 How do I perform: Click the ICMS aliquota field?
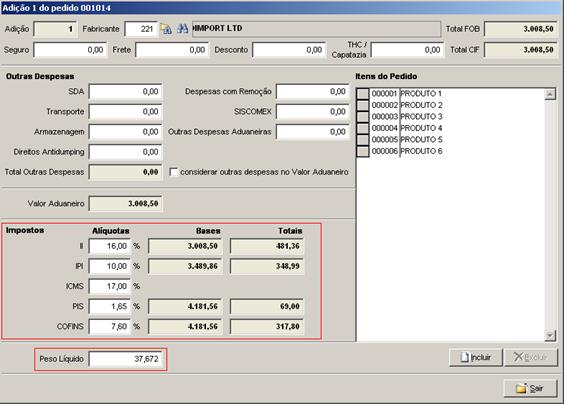(x=110, y=286)
